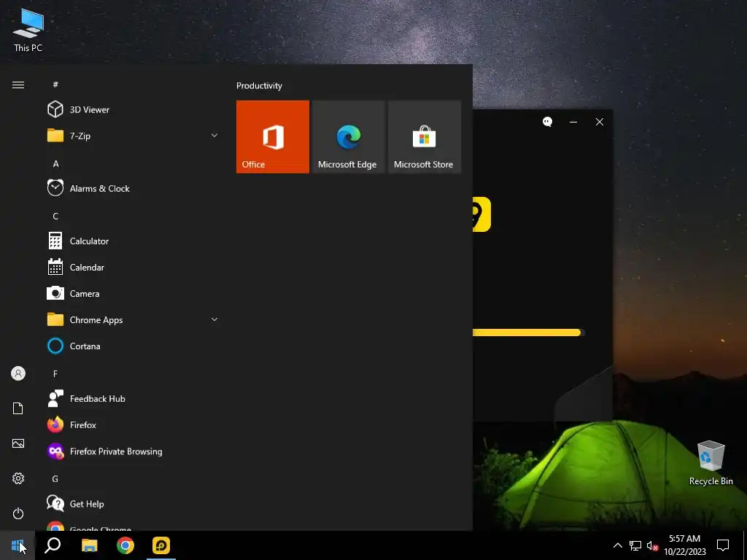Open the network status tray icon

coord(635,545)
